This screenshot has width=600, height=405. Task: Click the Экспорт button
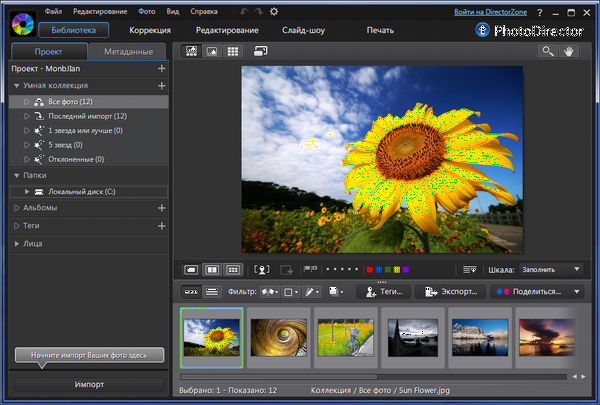[451, 292]
